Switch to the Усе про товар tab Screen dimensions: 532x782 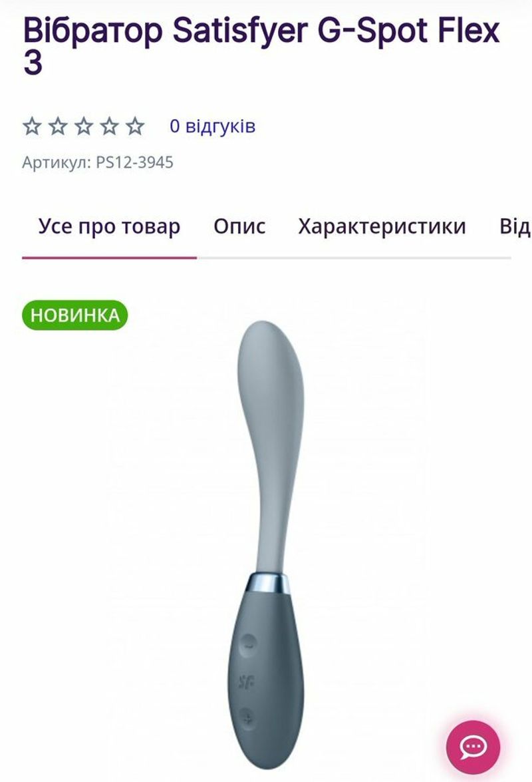(109, 227)
